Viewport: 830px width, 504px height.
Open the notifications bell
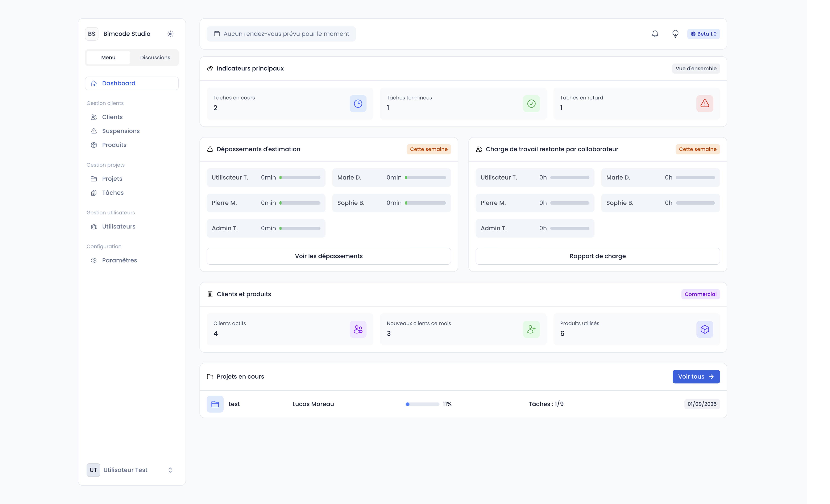pyautogui.click(x=655, y=34)
